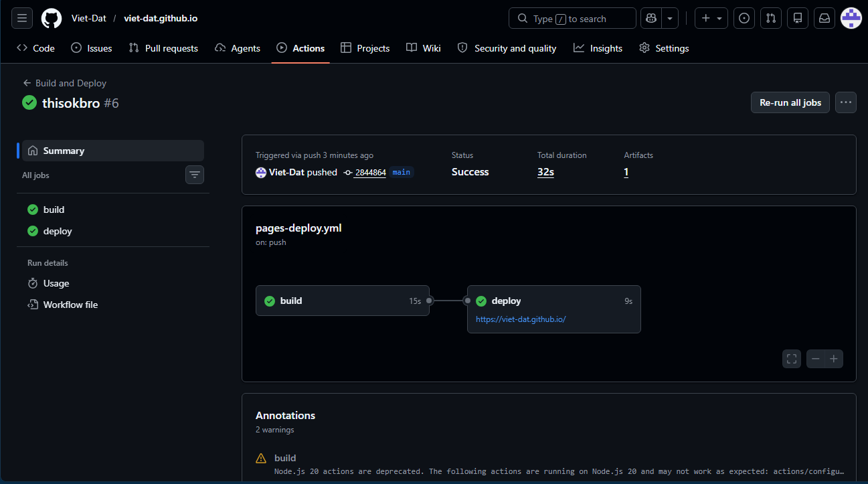Open the build job in sidebar
Screen dimensions: 868x484
tap(113, 210)
